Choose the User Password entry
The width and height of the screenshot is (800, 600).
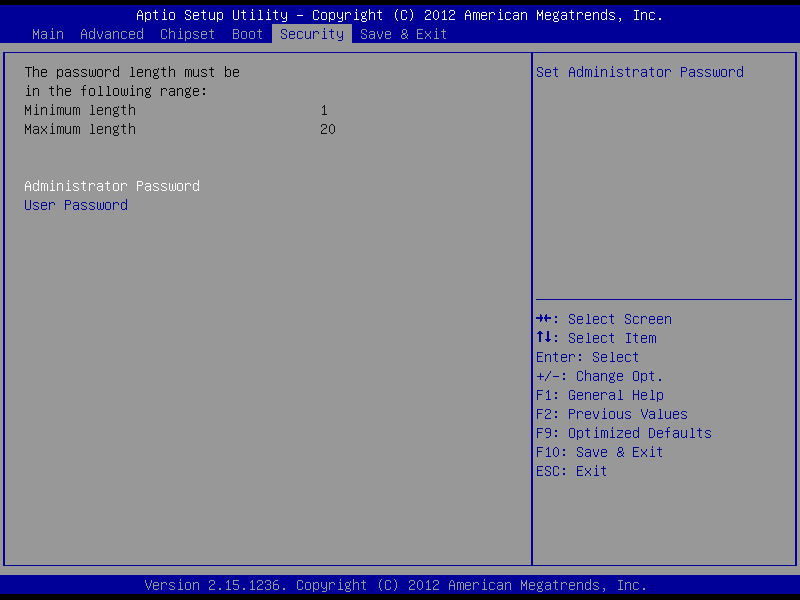click(x=76, y=205)
